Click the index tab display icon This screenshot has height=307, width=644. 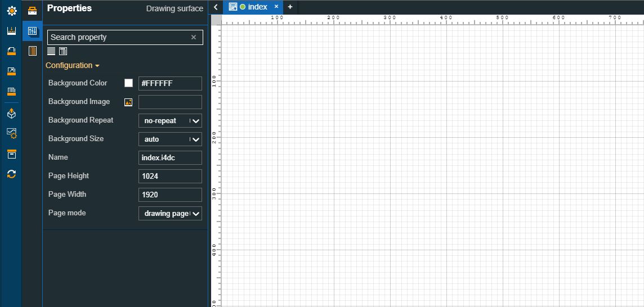[233, 7]
